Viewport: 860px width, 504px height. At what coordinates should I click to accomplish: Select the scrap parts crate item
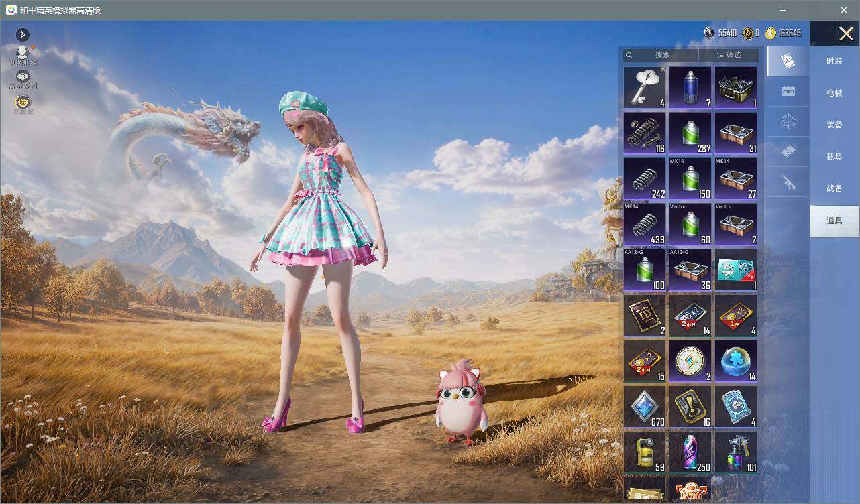pyautogui.click(x=736, y=87)
